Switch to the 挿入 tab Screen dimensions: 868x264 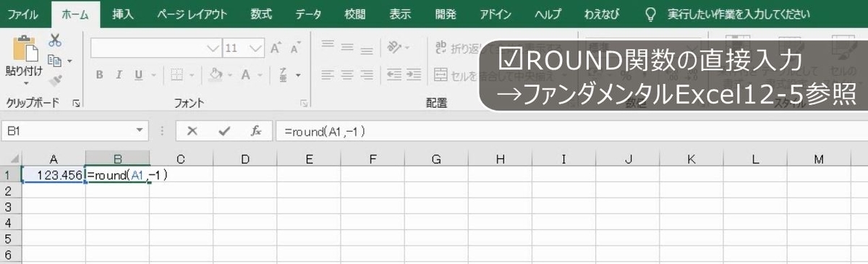click(122, 14)
